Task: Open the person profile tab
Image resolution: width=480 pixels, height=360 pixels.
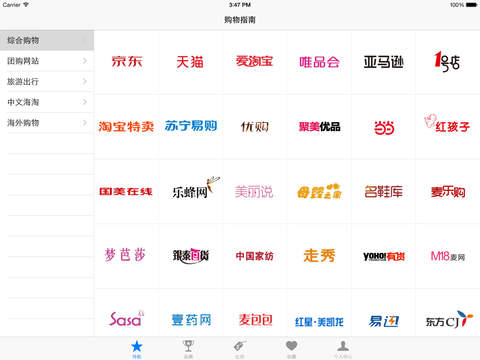Action: click(343, 349)
